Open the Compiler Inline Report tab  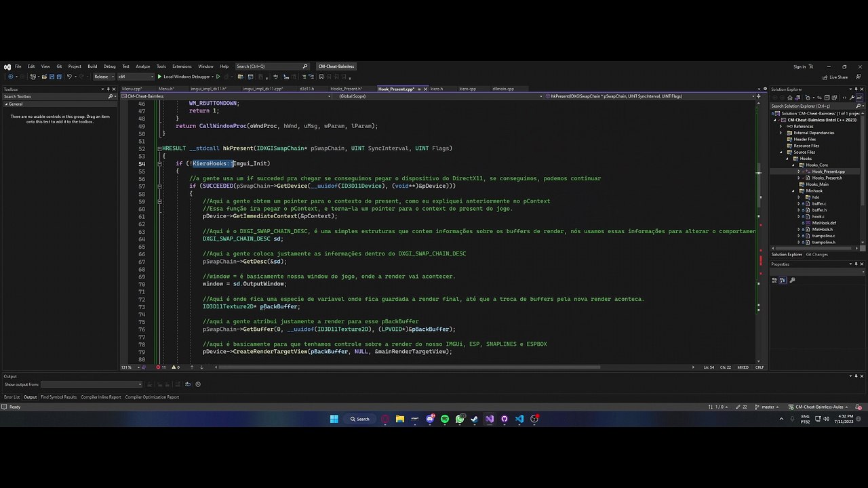tap(100, 397)
